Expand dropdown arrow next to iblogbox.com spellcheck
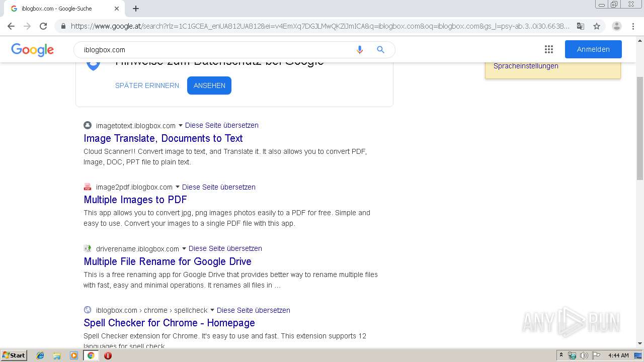Screen dimensions: 644x362 point(212,310)
